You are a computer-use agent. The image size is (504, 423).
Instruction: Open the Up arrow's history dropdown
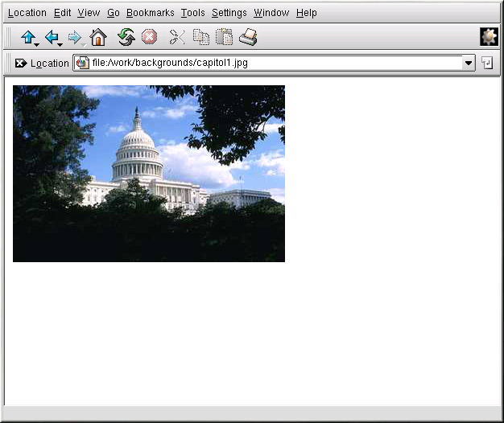[38, 43]
